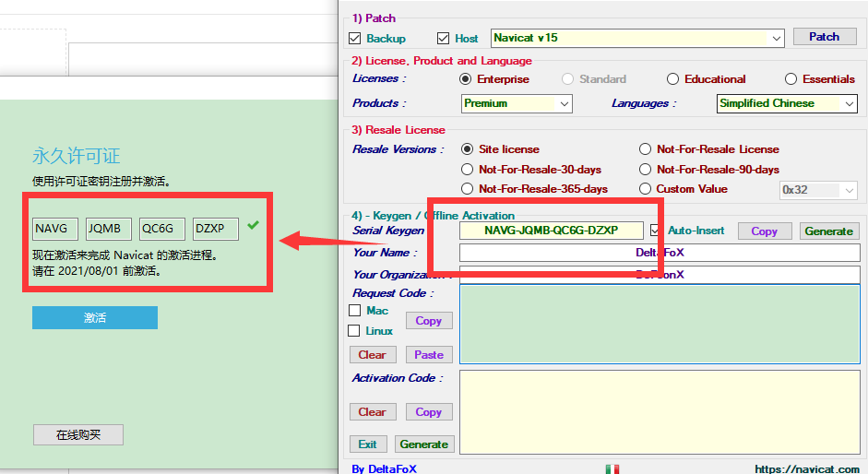Screen dimensions: 868x474
Task: Click Copy under Request Code
Action: (x=429, y=321)
